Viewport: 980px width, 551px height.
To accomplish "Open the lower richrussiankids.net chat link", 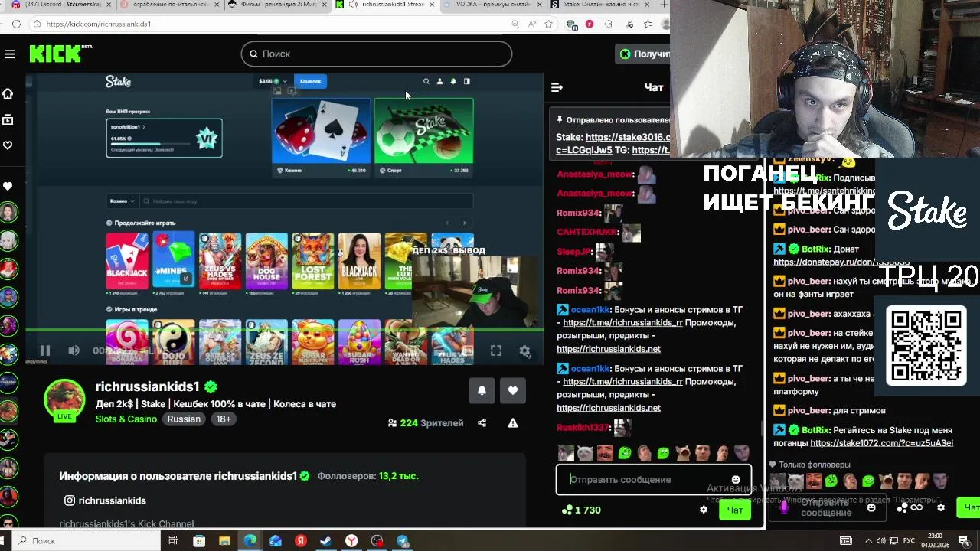I will 609,408.
